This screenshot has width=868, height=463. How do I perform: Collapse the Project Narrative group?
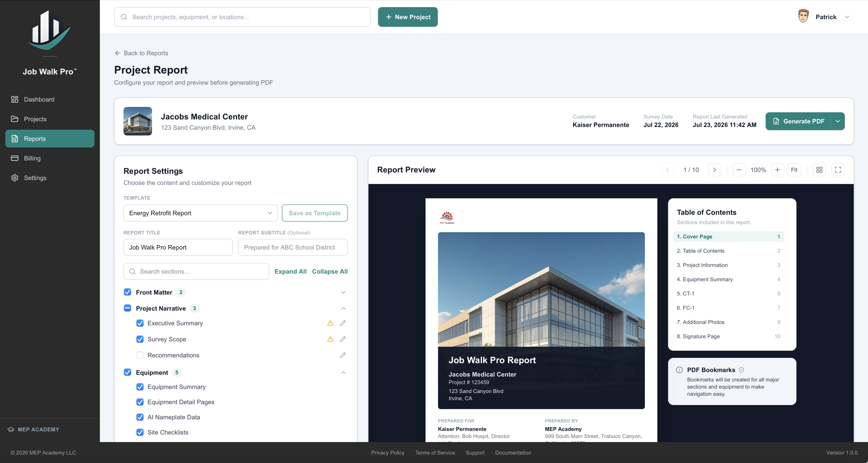343,308
